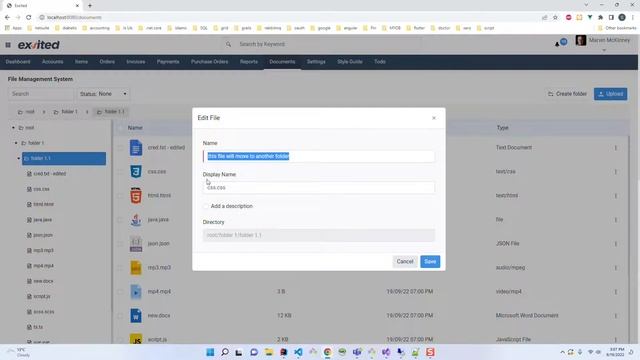Go to the Accounts menu
640x360 pixels.
(53, 62)
